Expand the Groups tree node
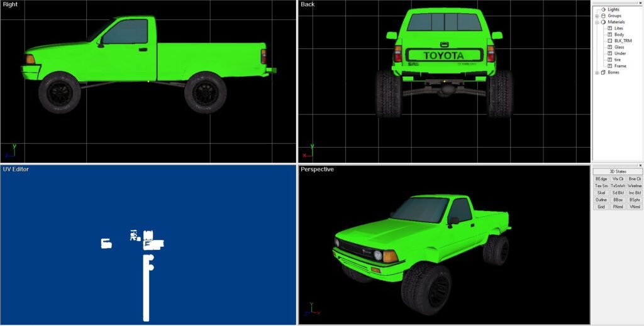Viewport: 644px width, 326px height. [x=597, y=16]
